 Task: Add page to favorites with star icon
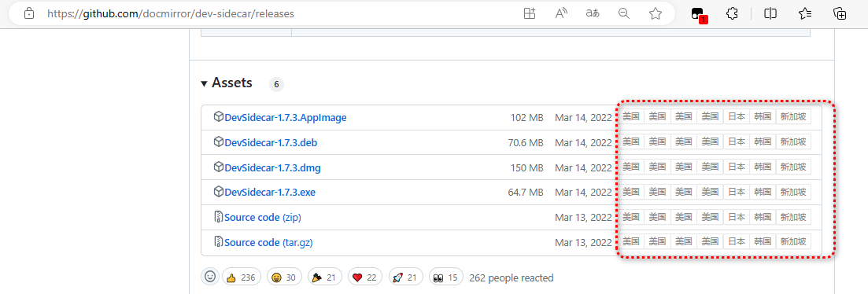tap(656, 14)
